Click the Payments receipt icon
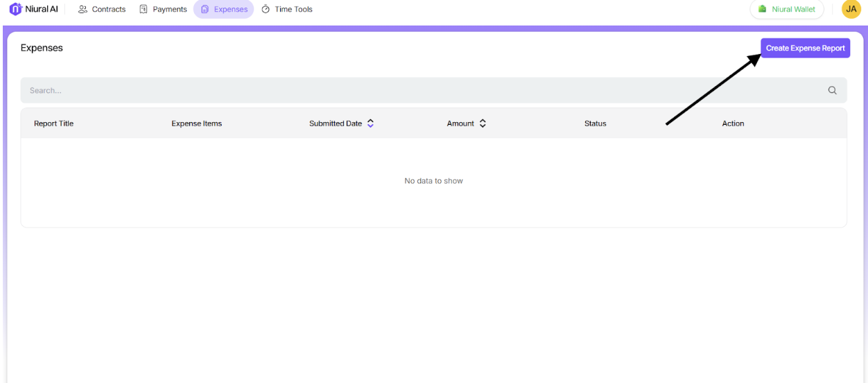 pyautogui.click(x=144, y=9)
